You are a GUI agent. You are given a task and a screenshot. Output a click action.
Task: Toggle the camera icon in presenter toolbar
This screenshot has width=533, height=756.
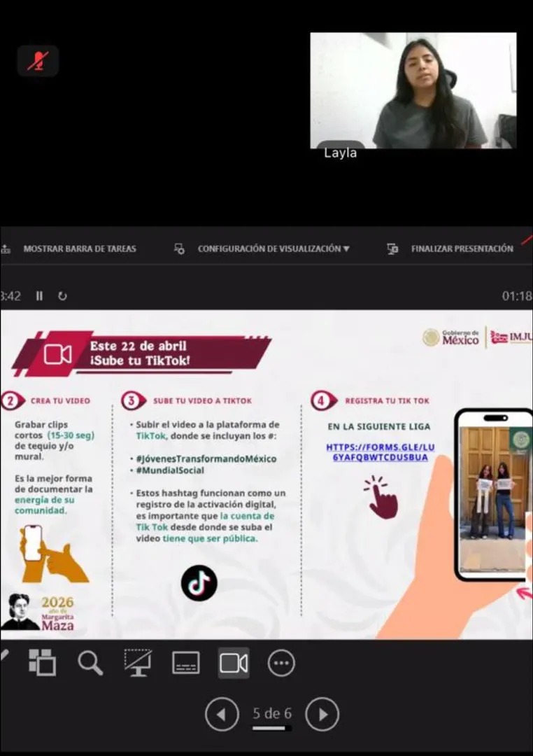point(234,663)
